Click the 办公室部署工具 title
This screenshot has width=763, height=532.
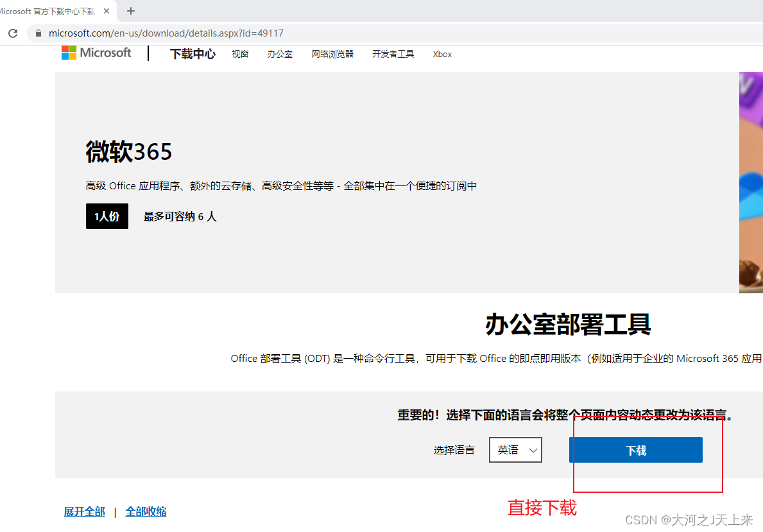(568, 325)
